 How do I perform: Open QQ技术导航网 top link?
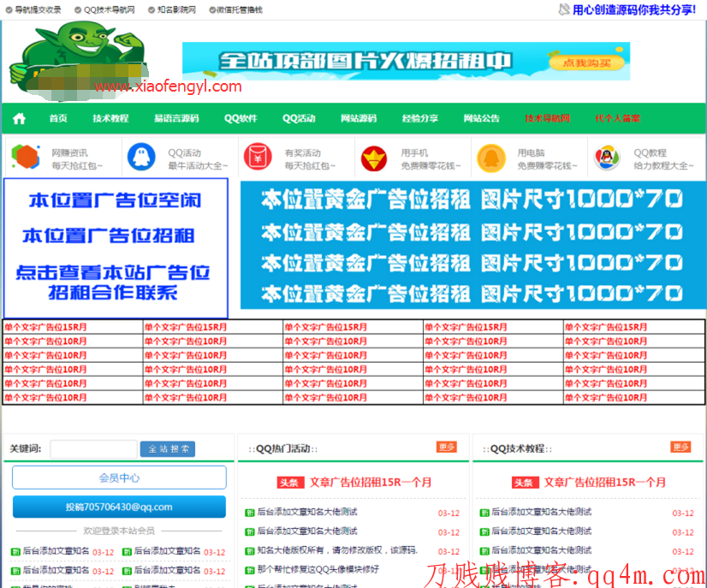point(109,10)
